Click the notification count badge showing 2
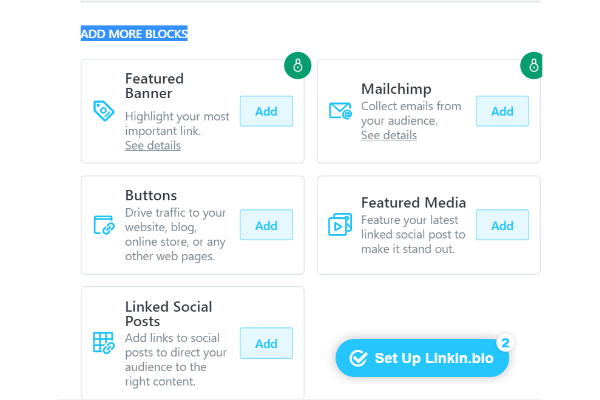Screen dimensions: 600x400 (x=505, y=343)
